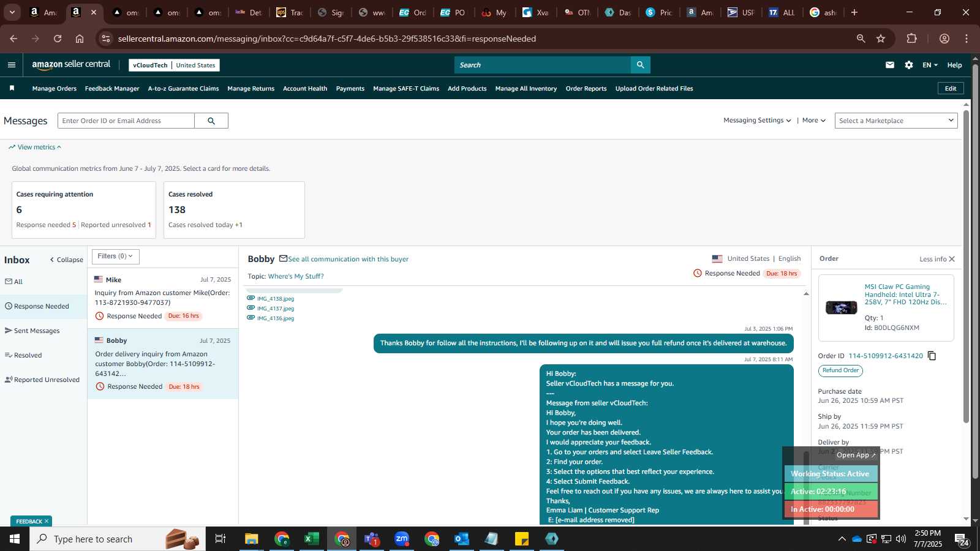
Task: Click the Order ID or Email search field
Action: pos(126,121)
